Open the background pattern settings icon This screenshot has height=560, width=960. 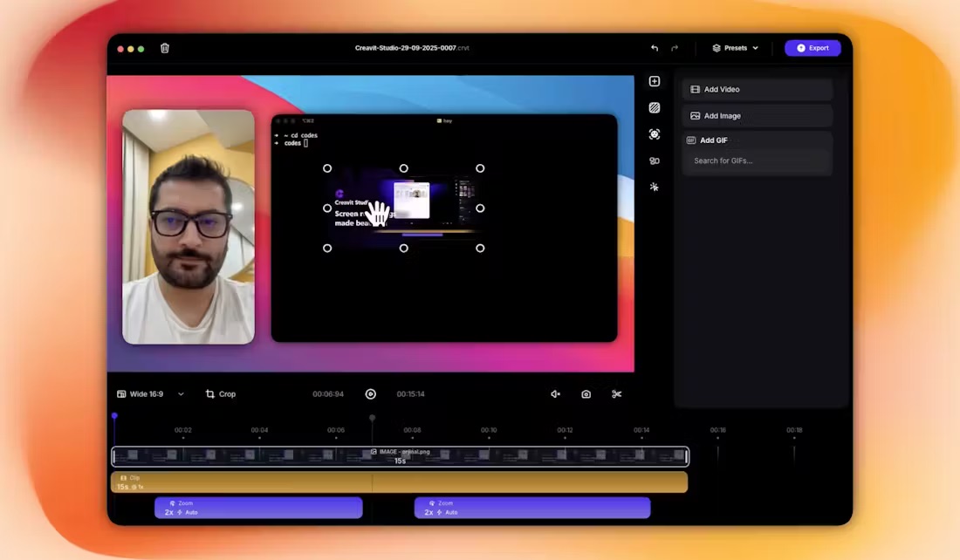click(655, 107)
